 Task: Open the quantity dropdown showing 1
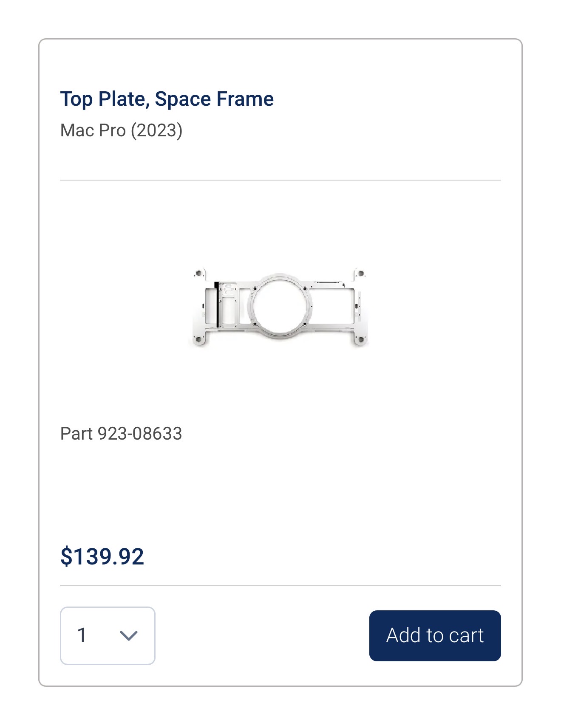click(108, 635)
